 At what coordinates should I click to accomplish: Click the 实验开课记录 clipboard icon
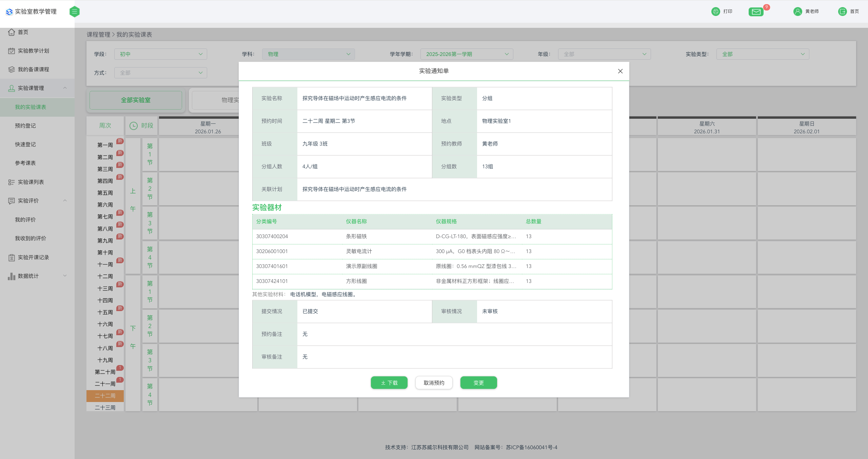click(x=12, y=257)
